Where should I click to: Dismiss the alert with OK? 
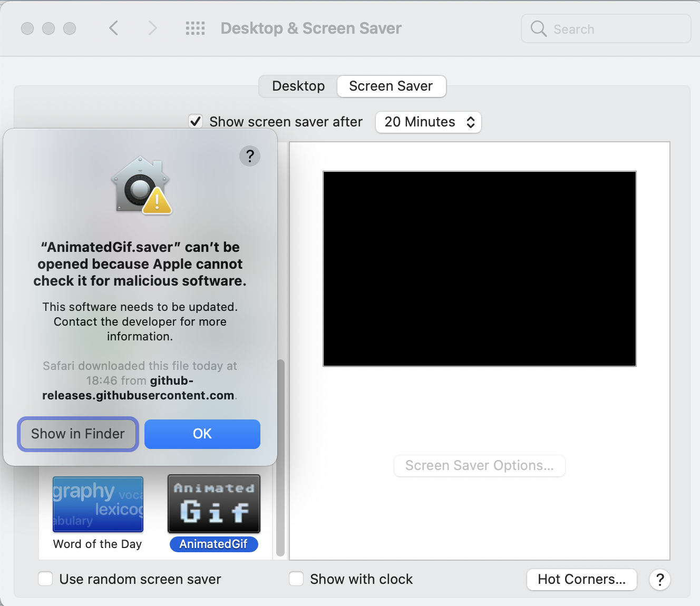pos(202,434)
